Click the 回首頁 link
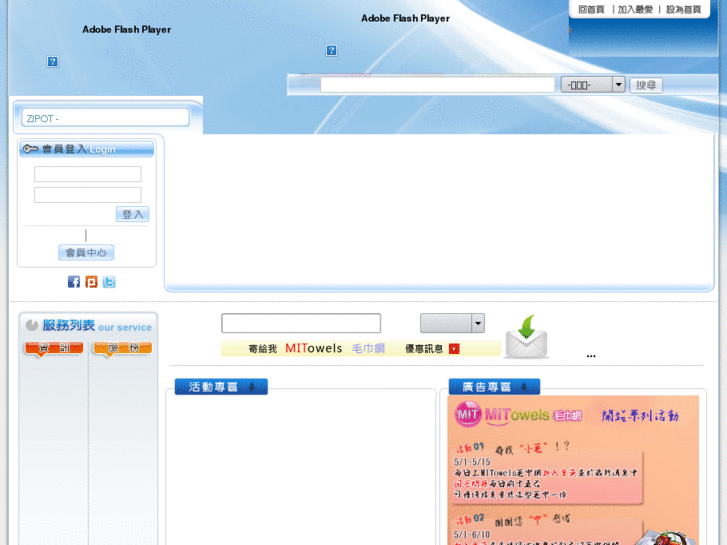The height and width of the screenshot is (545, 727). pos(591,9)
